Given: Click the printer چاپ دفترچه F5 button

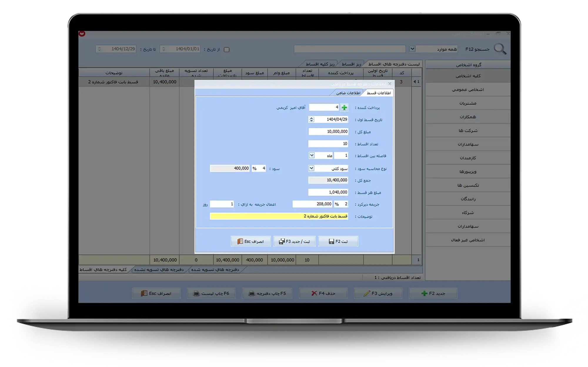Looking at the screenshot, I should 267,293.
